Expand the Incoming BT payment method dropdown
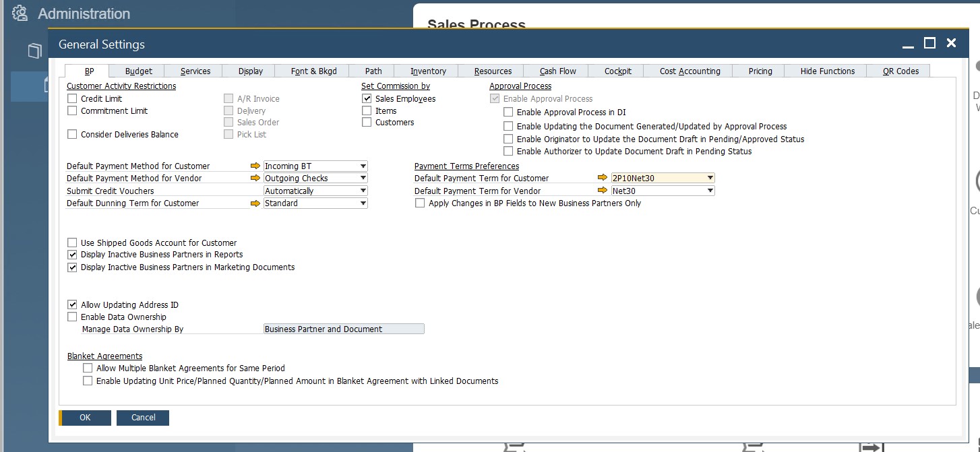Image resolution: width=980 pixels, height=452 pixels. pyautogui.click(x=363, y=166)
